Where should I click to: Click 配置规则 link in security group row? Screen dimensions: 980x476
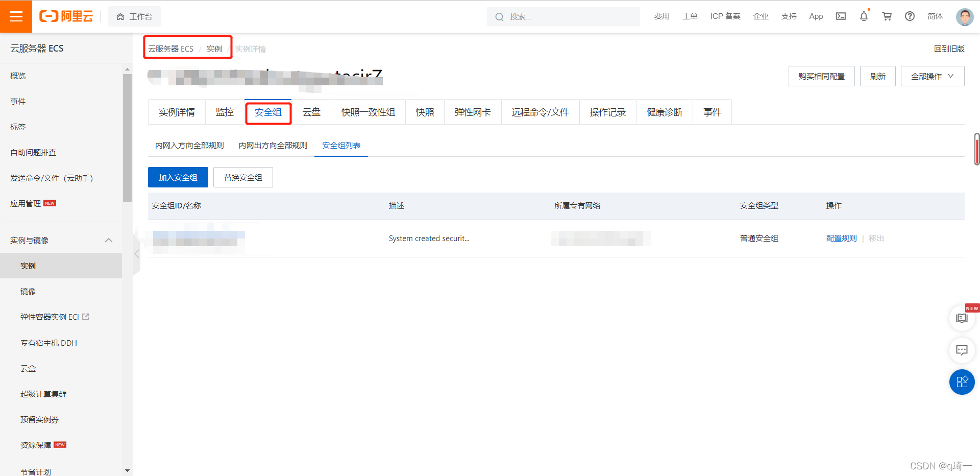pyautogui.click(x=841, y=238)
